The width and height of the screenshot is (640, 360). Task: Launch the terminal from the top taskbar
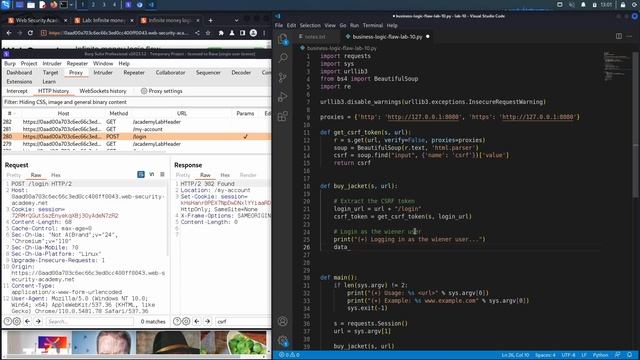64,5
